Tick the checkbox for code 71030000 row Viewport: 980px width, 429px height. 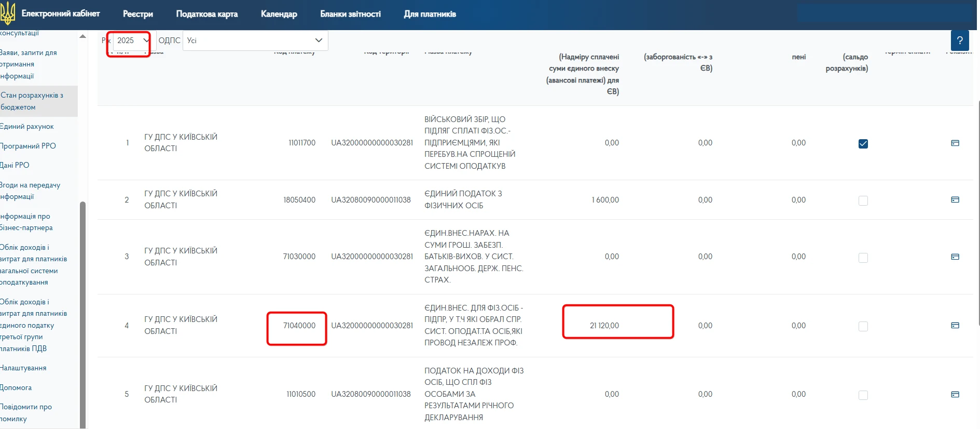[x=863, y=258]
